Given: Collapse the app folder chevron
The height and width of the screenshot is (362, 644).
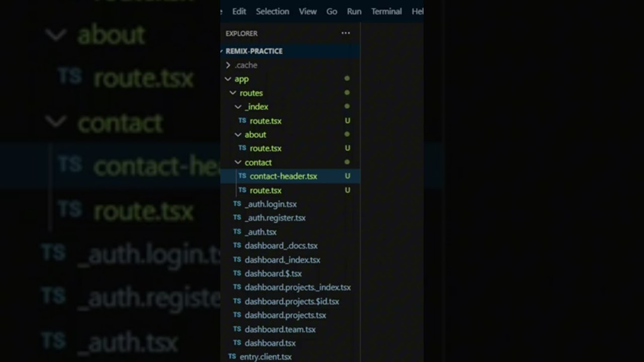Looking at the screenshot, I should pyautogui.click(x=228, y=79).
